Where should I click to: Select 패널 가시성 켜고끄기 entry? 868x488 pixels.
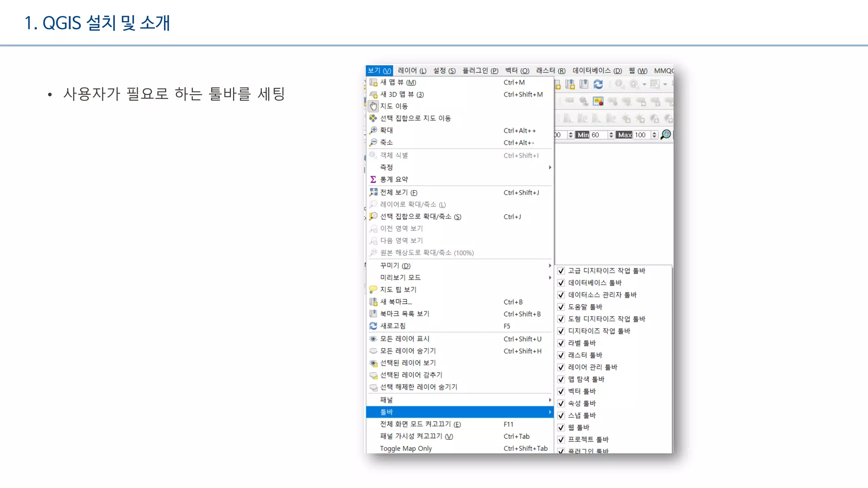click(460, 436)
